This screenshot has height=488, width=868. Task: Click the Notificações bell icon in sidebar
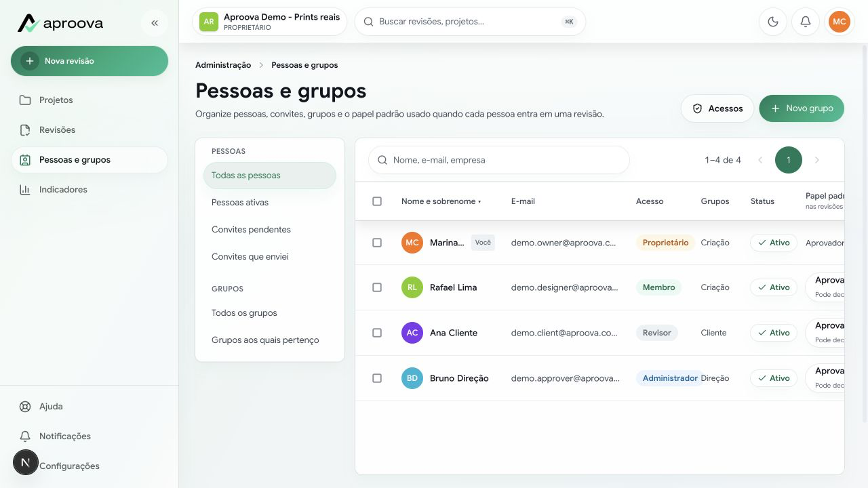[x=25, y=436]
